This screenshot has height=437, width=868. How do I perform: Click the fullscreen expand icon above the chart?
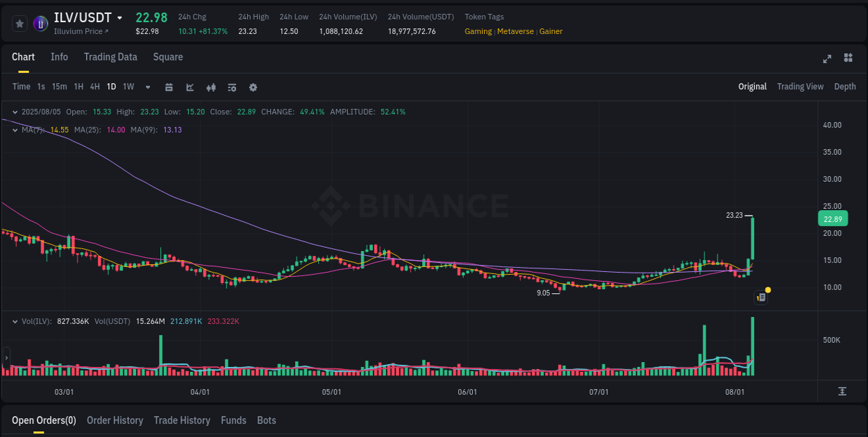(827, 60)
